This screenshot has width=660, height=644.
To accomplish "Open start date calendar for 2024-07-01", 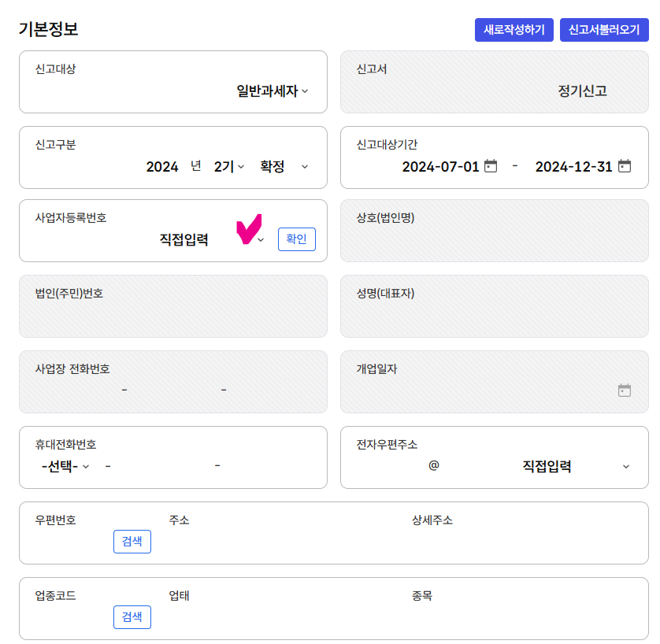I will [x=491, y=166].
